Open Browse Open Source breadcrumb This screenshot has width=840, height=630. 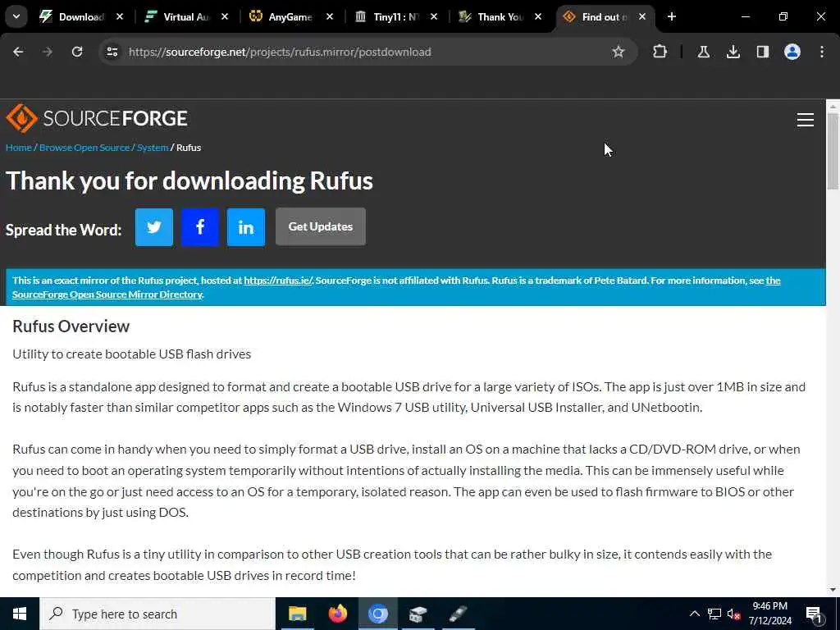pyautogui.click(x=84, y=148)
